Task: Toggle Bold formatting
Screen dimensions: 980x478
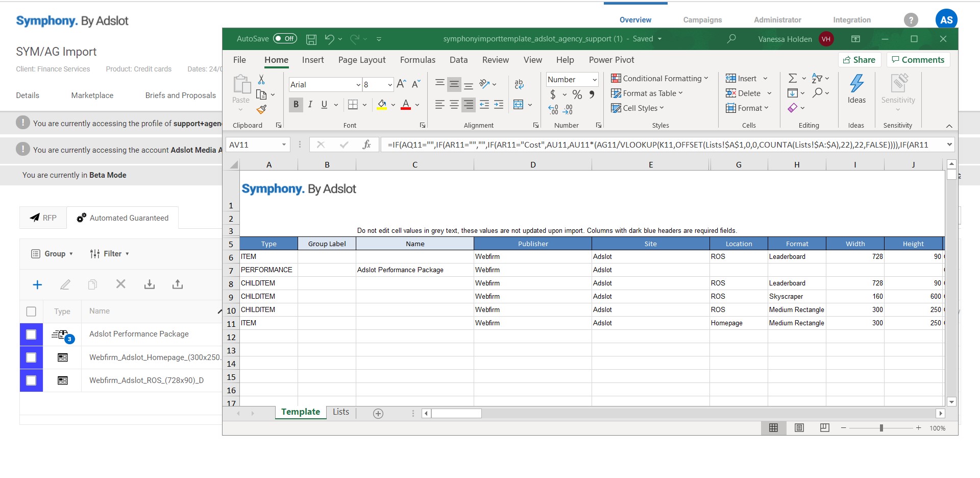Action: pyautogui.click(x=296, y=105)
